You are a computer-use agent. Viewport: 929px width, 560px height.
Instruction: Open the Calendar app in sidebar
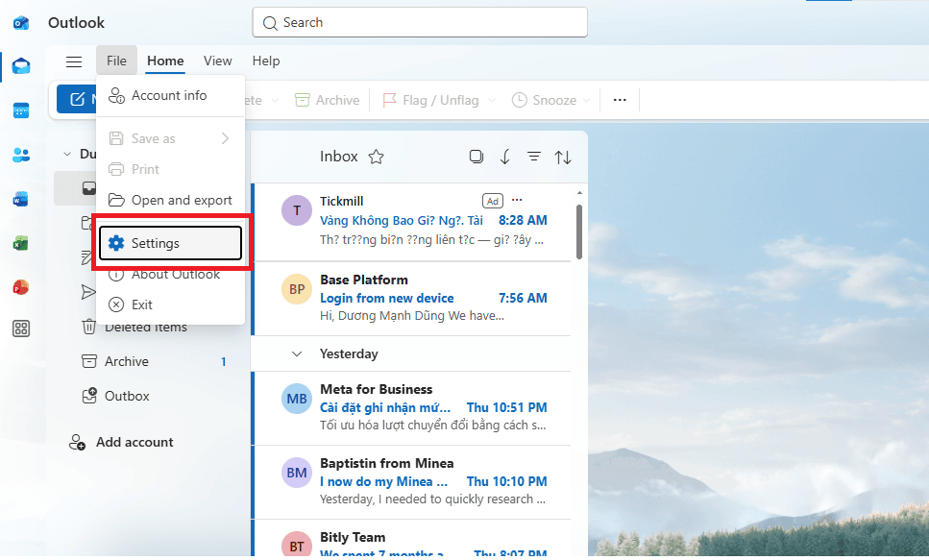(21, 110)
